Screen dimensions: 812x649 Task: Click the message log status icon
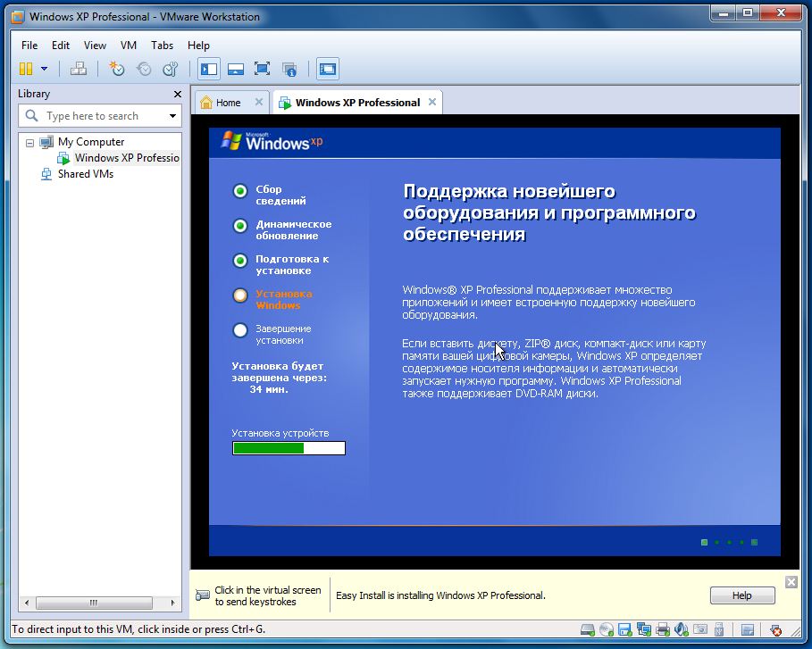[748, 630]
